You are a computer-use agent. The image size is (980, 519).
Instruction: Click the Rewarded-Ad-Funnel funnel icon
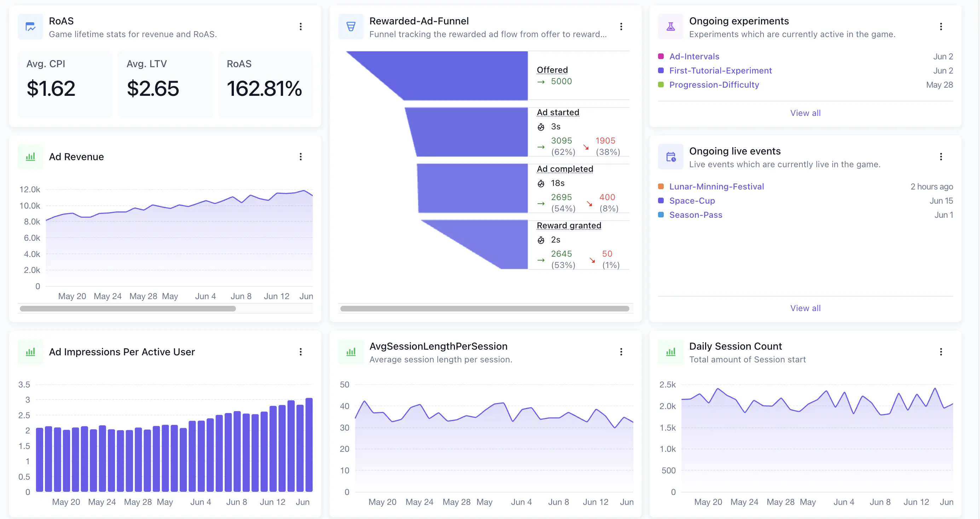[351, 27]
